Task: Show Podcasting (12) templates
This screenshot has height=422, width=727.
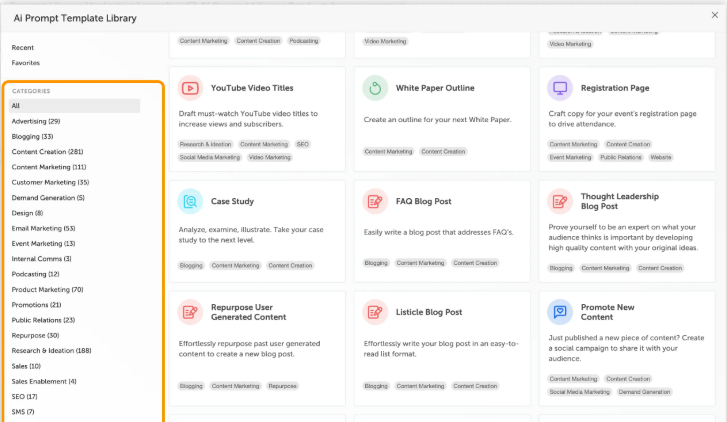Action: [x=36, y=274]
